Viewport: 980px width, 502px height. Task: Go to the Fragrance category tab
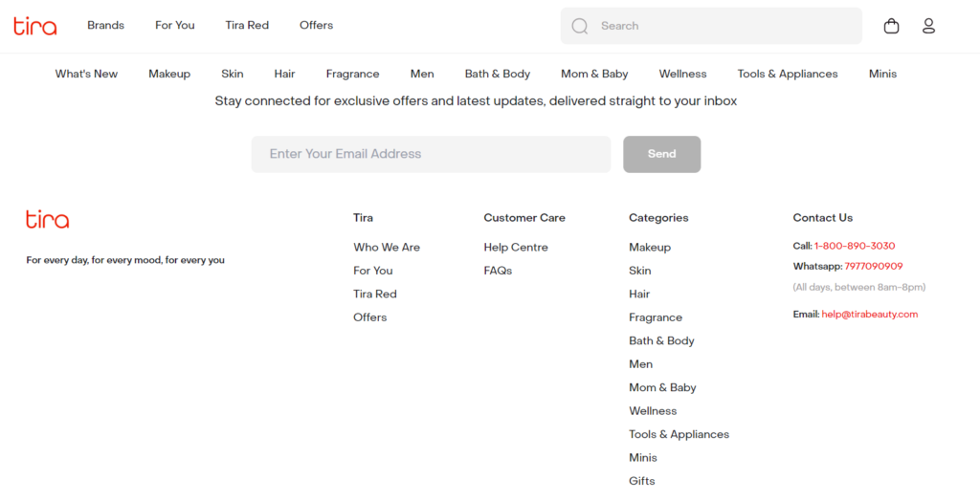point(352,74)
